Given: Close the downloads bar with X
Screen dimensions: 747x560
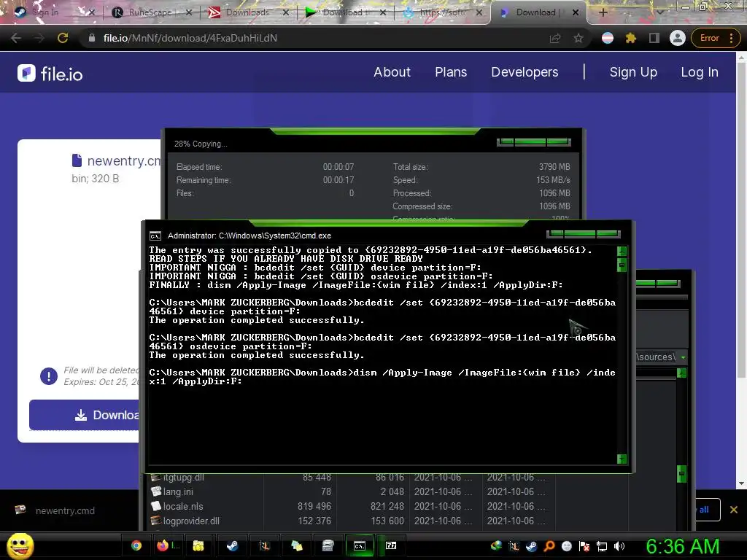Looking at the screenshot, I should coord(734,510).
